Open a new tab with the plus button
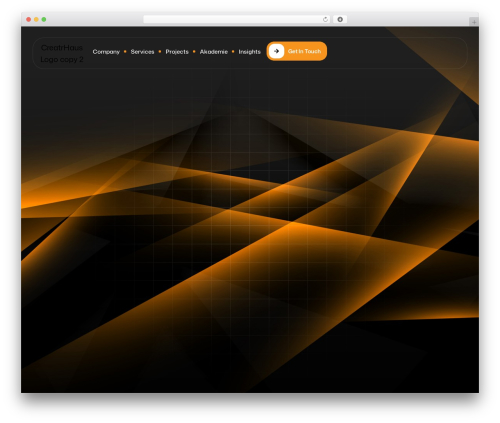 pos(474,22)
